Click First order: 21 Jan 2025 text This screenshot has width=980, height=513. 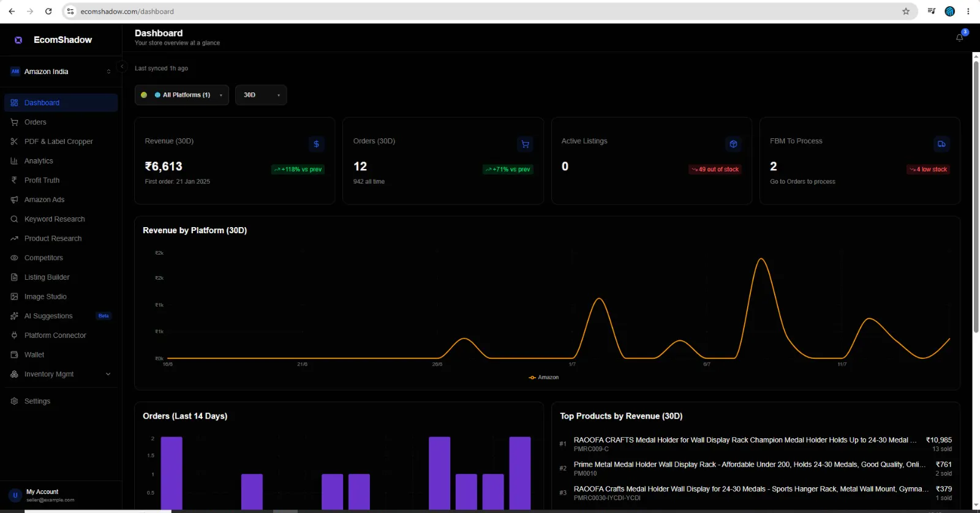click(177, 182)
